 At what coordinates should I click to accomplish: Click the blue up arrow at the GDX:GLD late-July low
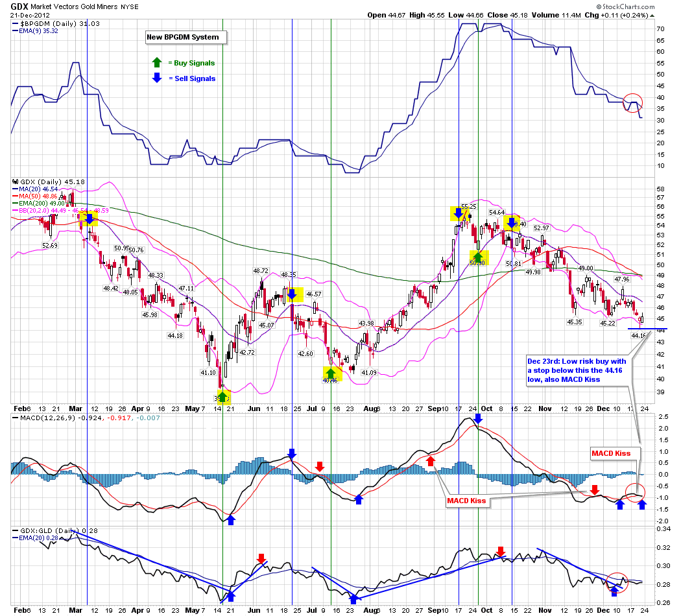coord(353,599)
